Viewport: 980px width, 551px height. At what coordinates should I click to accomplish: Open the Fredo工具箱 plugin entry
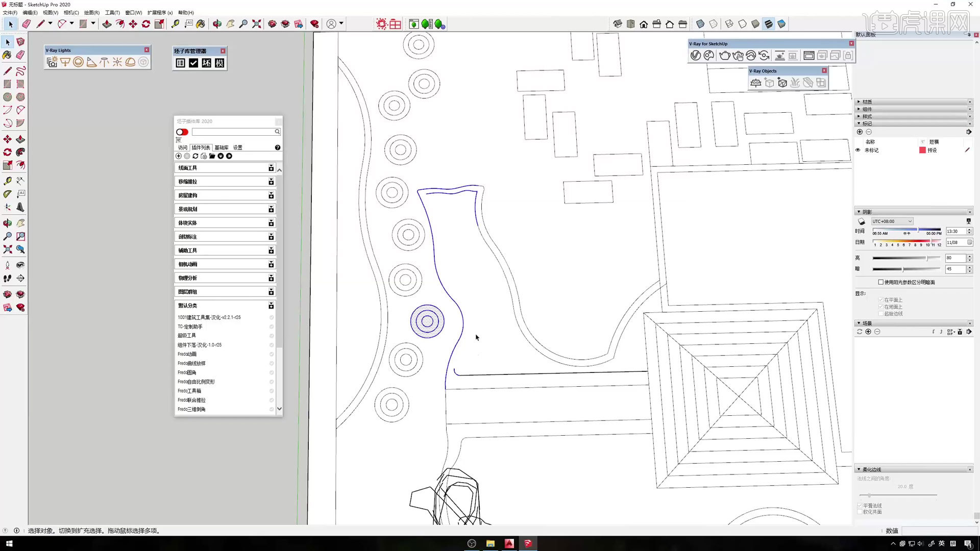pyautogui.click(x=189, y=391)
